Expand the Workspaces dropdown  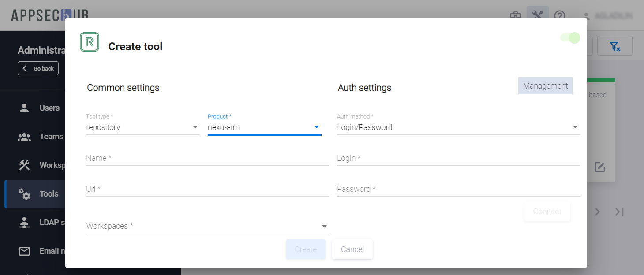(x=207, y=226)
